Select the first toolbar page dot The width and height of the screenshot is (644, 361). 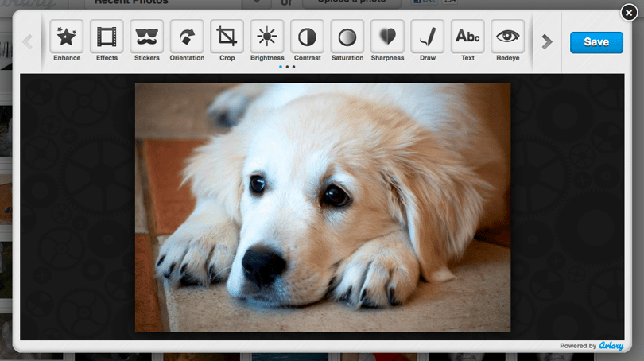281,67
